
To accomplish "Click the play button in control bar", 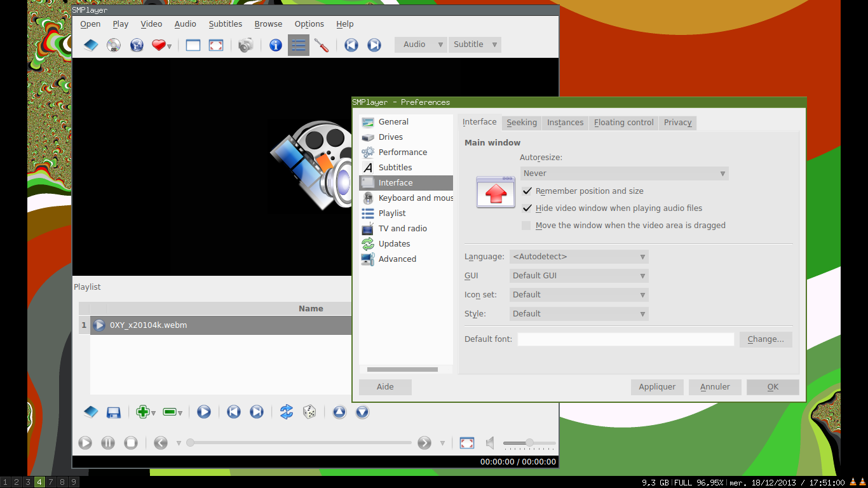I will tap(85, 443).
